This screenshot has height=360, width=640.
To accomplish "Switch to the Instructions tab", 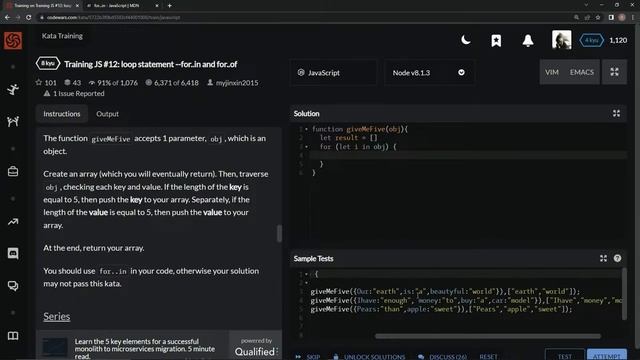I will click(x=62, y=114).
